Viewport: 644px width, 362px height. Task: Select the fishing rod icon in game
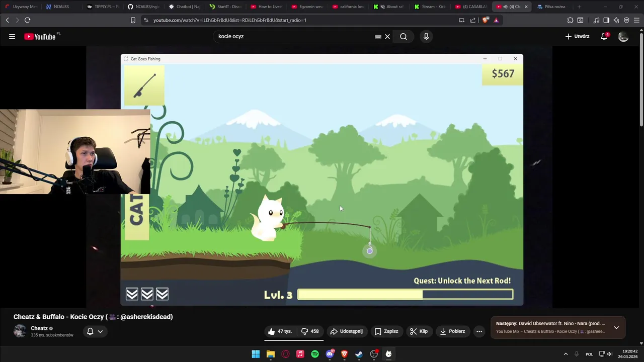click(144, 85)
